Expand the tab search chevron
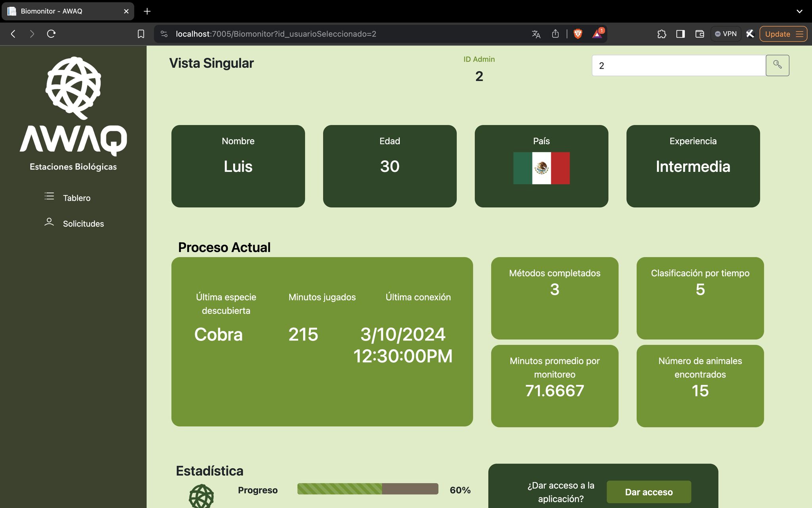This screenshot has height=508, width=812. click(x=799, y=11)
